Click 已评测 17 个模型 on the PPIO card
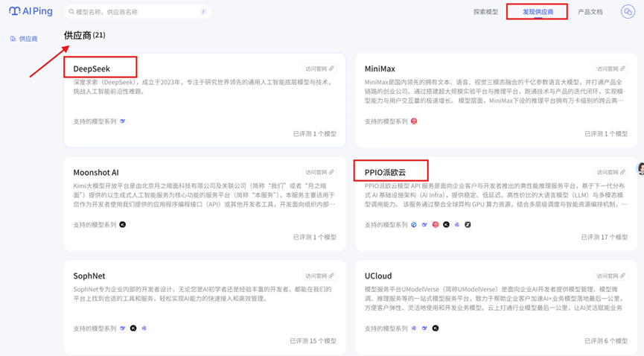 [x=604, y=237]
